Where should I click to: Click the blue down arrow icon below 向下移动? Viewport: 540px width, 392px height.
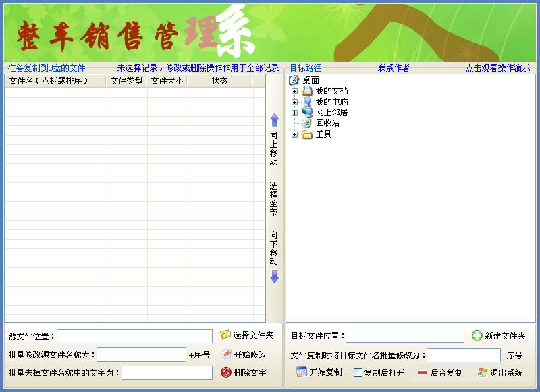pyautogui.click(x=274, y=277)
